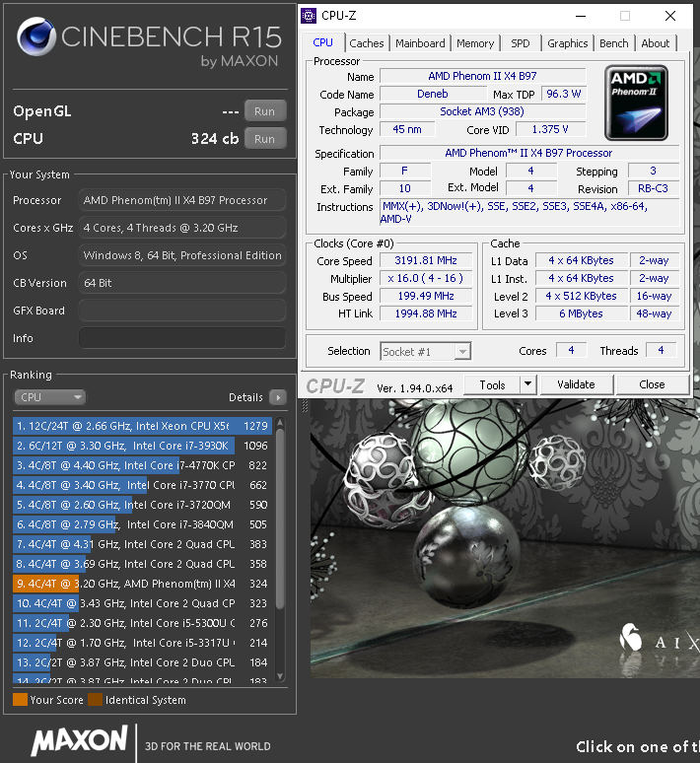Click the OS field showing Windows 8
Viewport: 700px width, 763px height.
pos(182,255)
